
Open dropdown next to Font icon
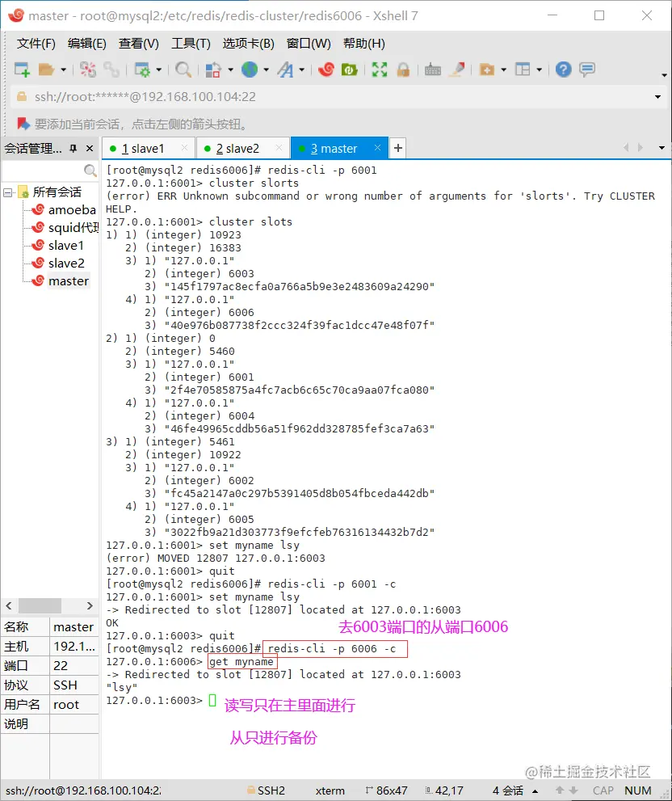[302, 70]
